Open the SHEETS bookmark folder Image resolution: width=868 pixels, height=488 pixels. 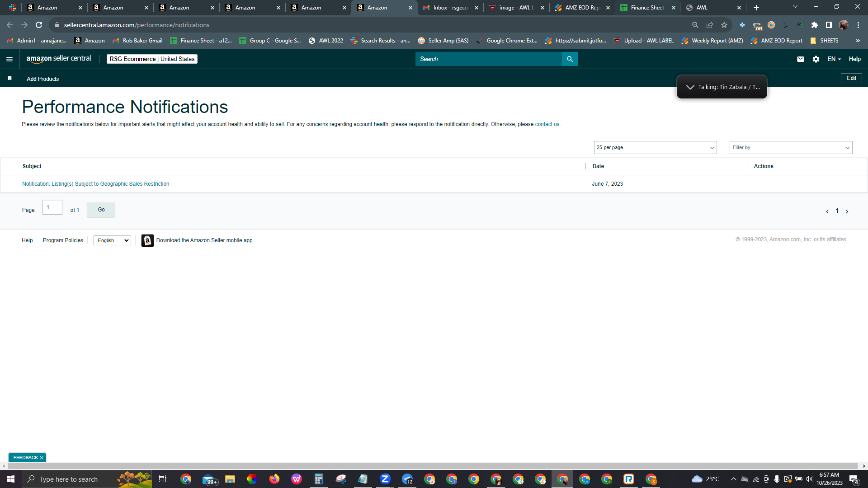824,41
